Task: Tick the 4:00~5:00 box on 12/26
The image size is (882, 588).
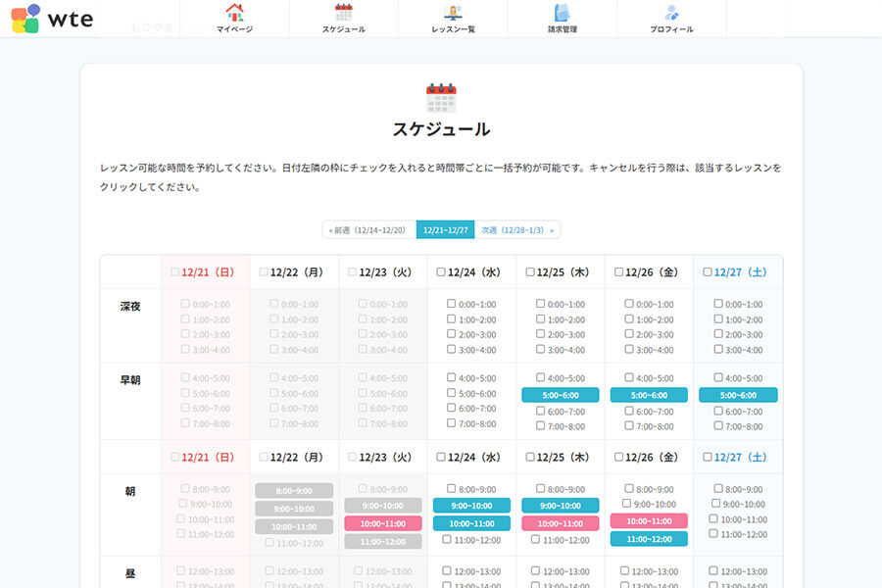Action: click(x=629, y=377)
